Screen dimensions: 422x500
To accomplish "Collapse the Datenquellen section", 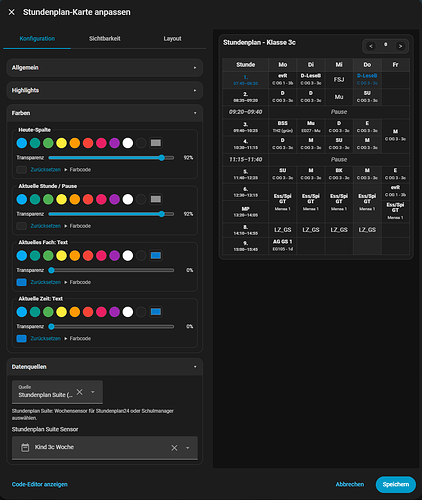I will pos(105,367).
